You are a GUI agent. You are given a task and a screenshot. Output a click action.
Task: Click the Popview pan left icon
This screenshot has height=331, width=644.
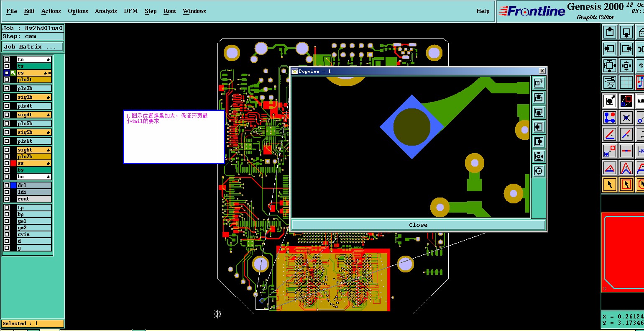tap(539, 127)
